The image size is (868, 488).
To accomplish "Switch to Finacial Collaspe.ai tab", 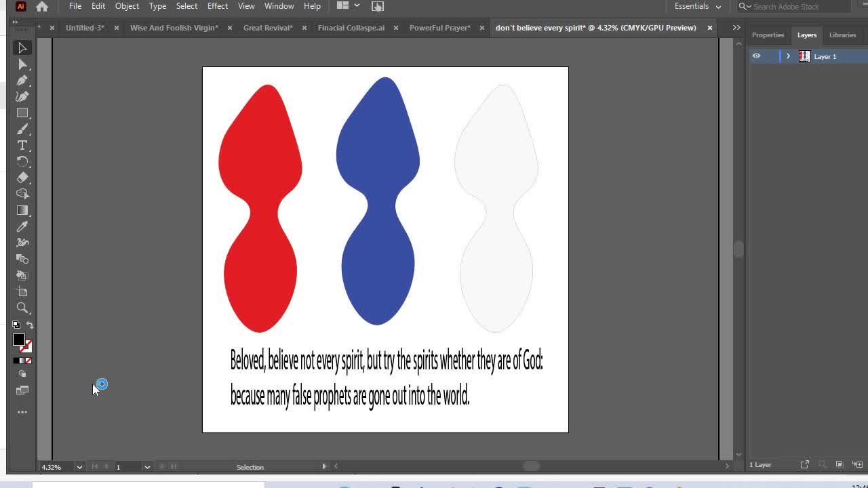I will click(x=351, y=28).
